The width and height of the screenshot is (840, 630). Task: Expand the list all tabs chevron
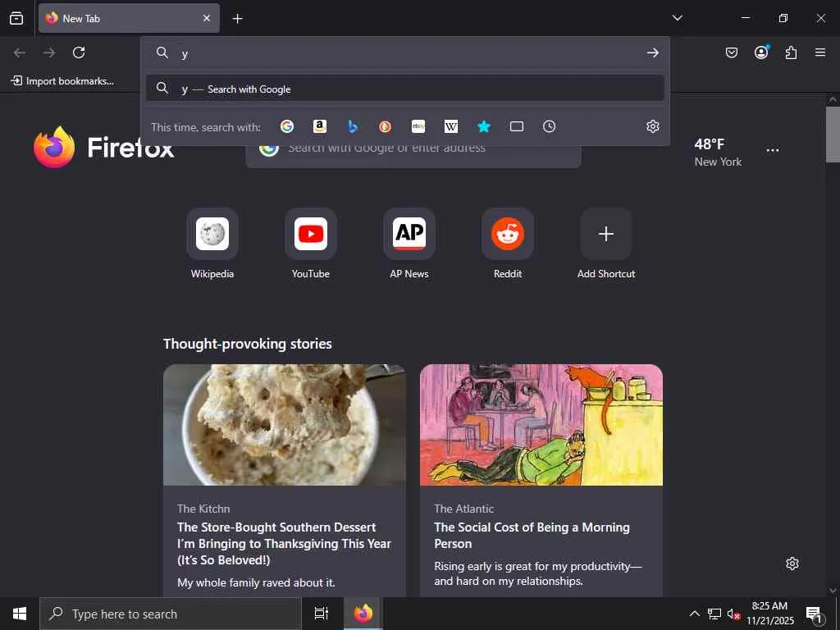tap(677, 18)
